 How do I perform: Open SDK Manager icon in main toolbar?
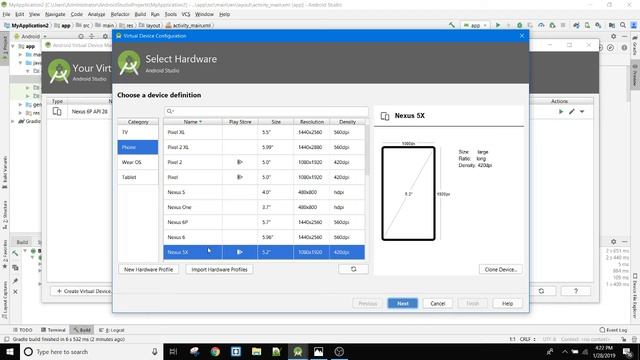click(598, 25)
